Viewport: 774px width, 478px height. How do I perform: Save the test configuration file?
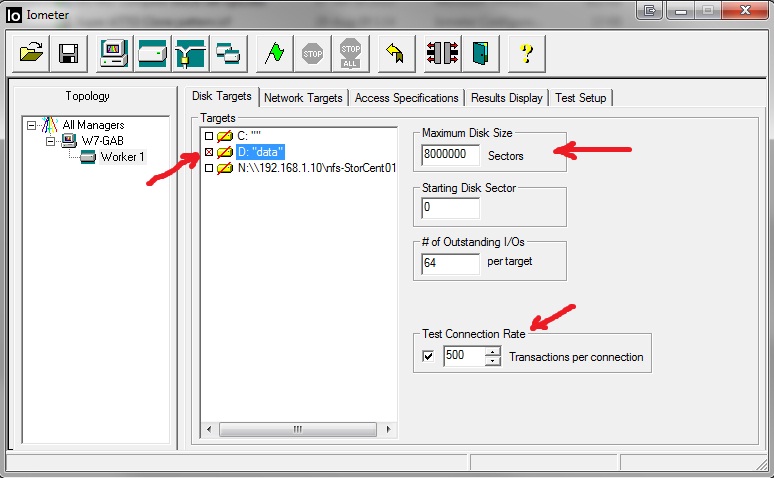point(68,53)
